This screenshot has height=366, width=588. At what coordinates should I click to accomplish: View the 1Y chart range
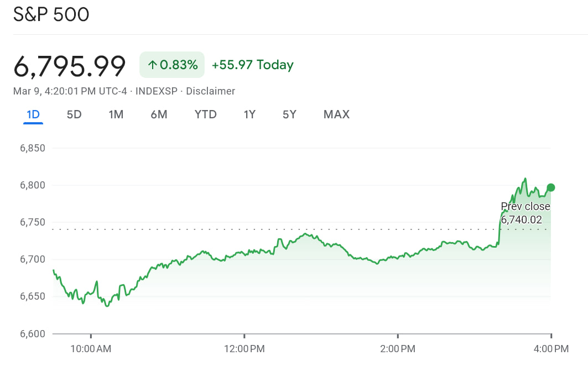tap(249, 114)
